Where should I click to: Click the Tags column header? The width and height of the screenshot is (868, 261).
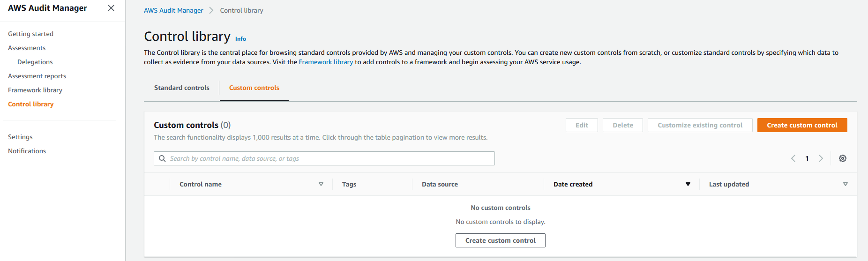pyautogui.click(x=349, y=184)
